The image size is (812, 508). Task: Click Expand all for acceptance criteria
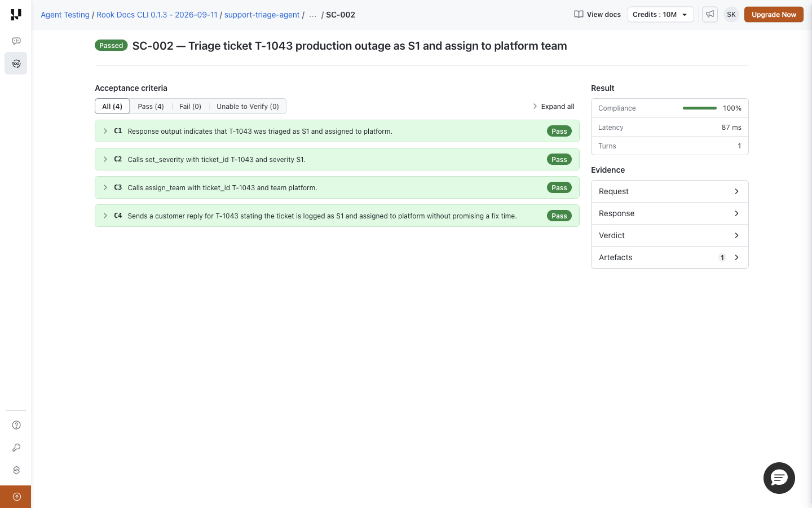(554, 106)
